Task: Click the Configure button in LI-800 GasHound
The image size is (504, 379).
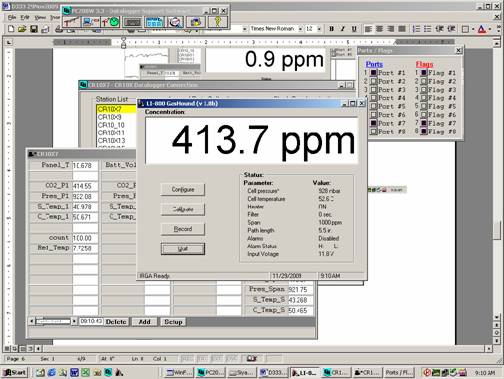Action: point(183,189)
